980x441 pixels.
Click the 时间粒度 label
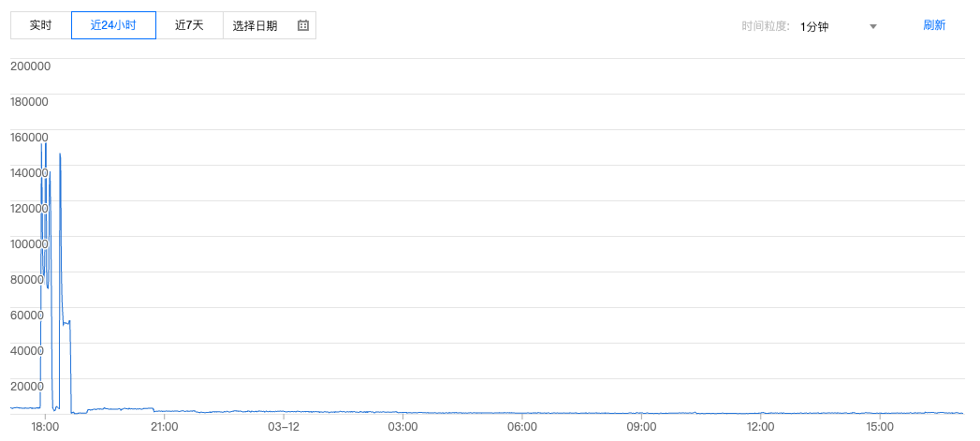pos(766,26)
